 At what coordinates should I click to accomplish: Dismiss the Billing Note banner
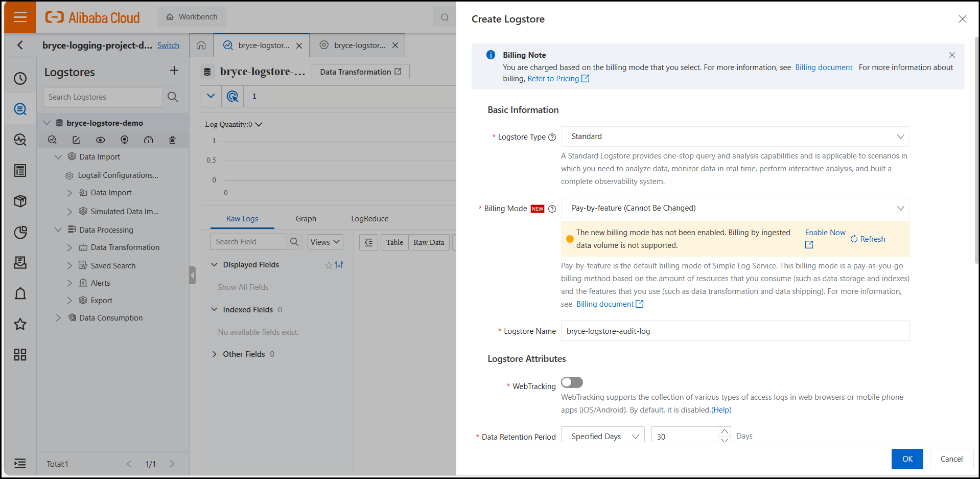pos(951,55)
